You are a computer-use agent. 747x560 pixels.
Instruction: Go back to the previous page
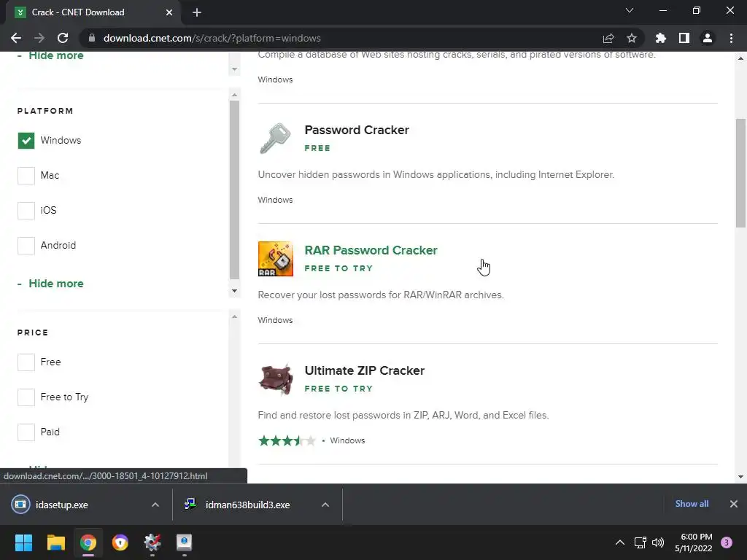point(16,38)
